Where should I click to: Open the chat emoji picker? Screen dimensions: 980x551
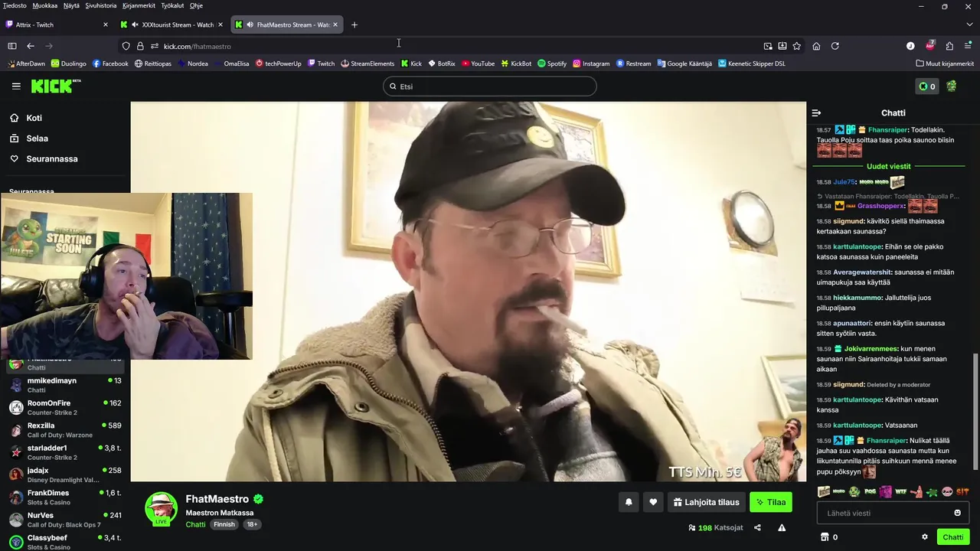pos(957,513)
